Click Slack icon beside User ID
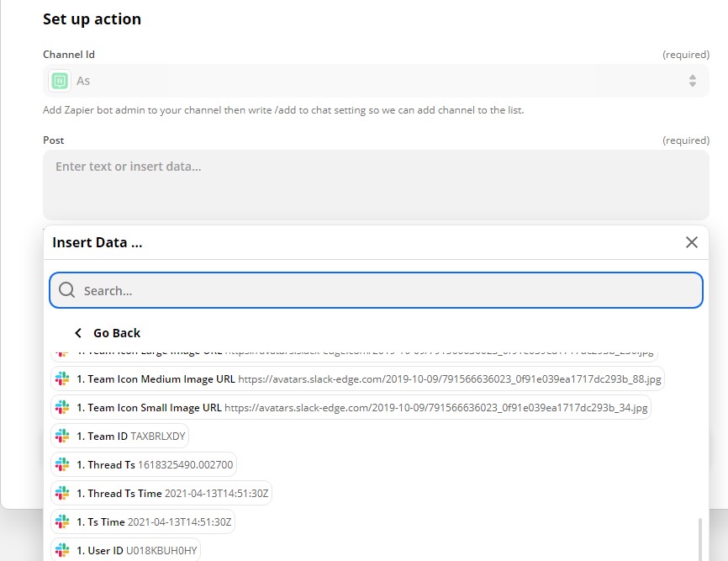728x561 pixels. [x=62, y=550]
